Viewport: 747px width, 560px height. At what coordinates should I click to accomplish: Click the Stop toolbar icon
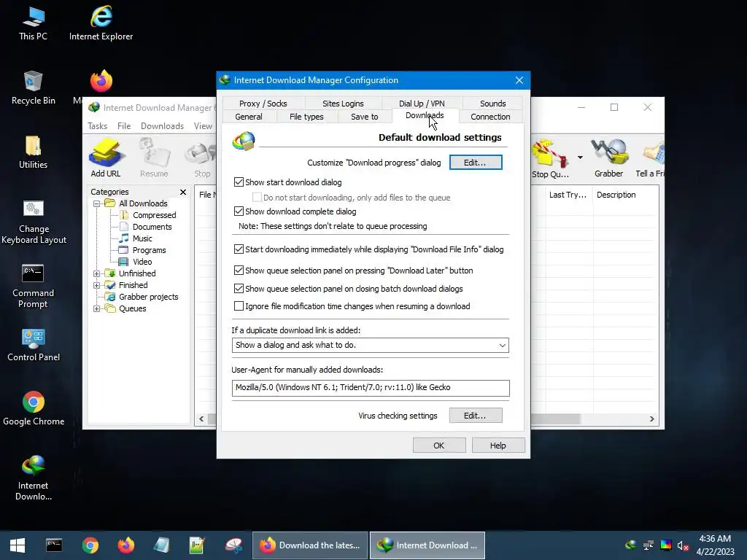(x=202, y=158)
